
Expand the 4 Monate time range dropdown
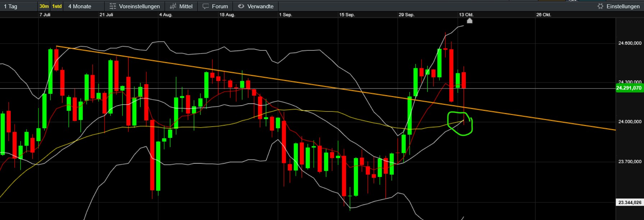[x=80, y=6]
